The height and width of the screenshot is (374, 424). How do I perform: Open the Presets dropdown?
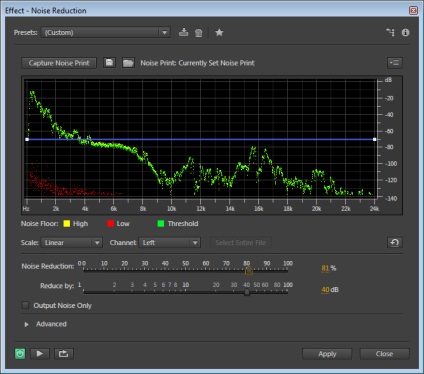[x=106, y=32]
